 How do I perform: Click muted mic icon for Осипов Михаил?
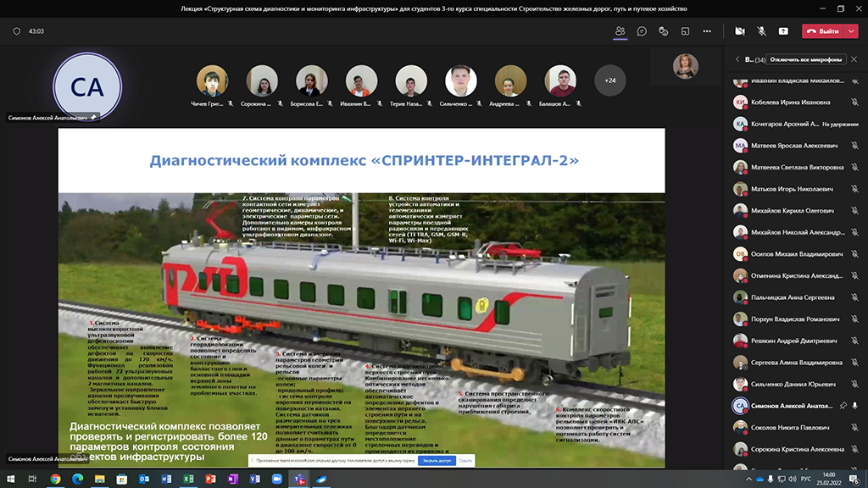coord(855,254)
